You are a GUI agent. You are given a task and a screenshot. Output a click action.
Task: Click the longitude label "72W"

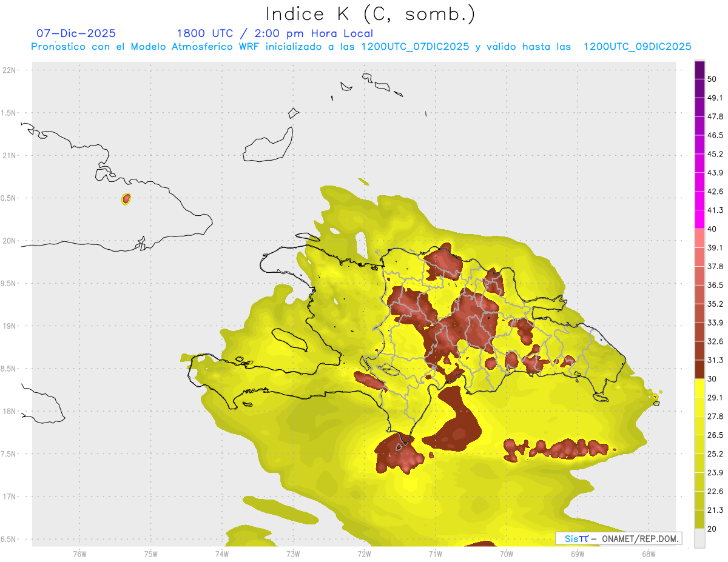tap(364, 554)
